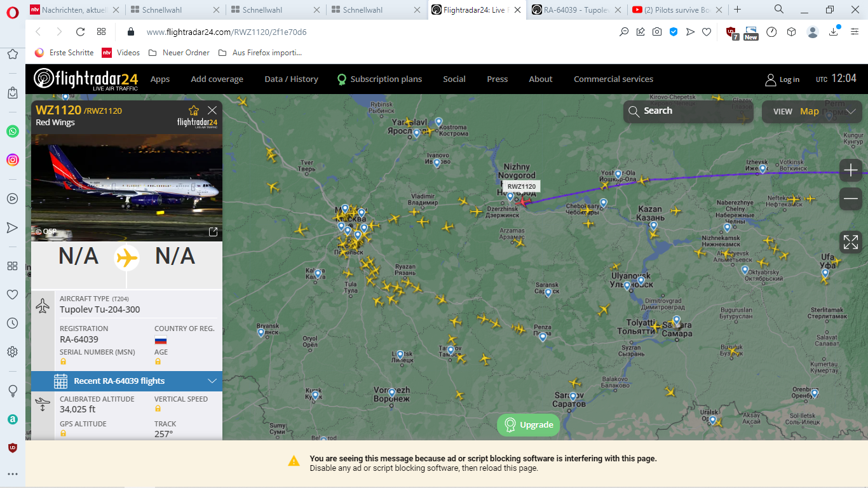868x488 pixels.
Task: Open aircraft photo in external link
Action: pyautogui.click(x=213, y=232)
